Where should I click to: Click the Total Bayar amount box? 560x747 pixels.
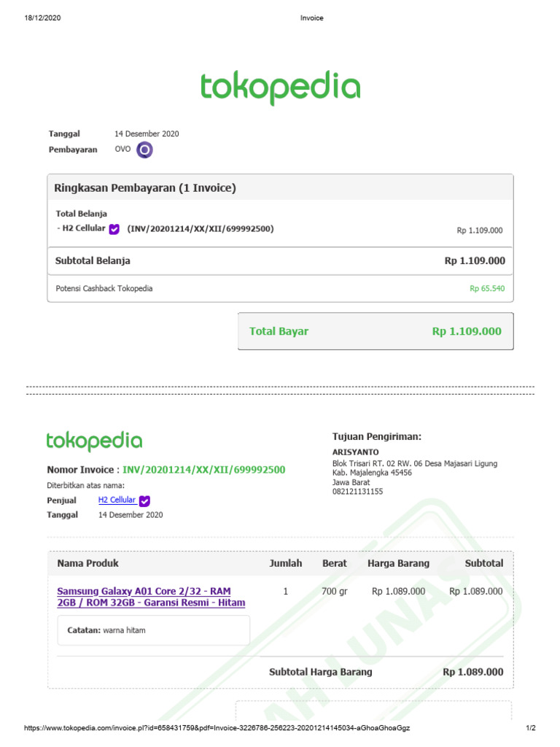(x=375, y=331)
